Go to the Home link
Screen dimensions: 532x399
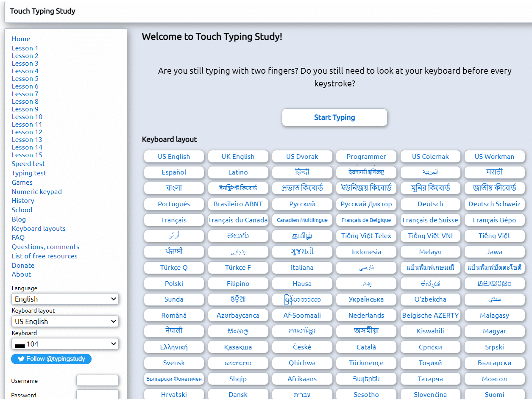(x=21, y=39)
